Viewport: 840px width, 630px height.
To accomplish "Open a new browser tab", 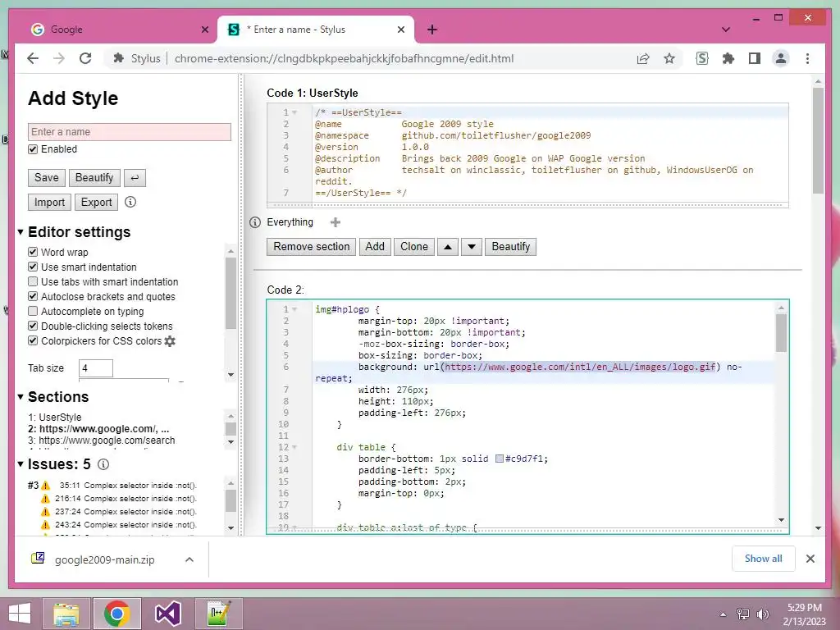I will (x=432, y=30).
